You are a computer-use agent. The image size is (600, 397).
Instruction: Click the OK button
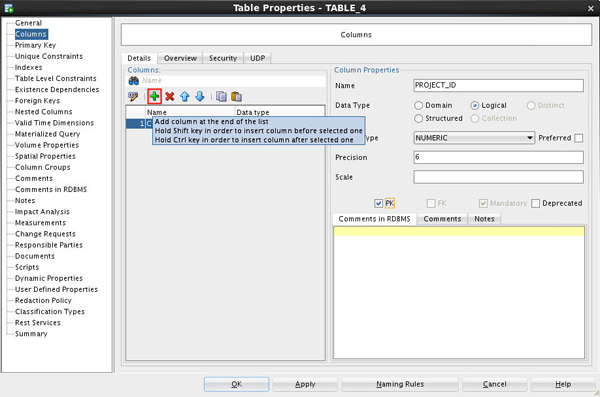click(x=236, y=384)
